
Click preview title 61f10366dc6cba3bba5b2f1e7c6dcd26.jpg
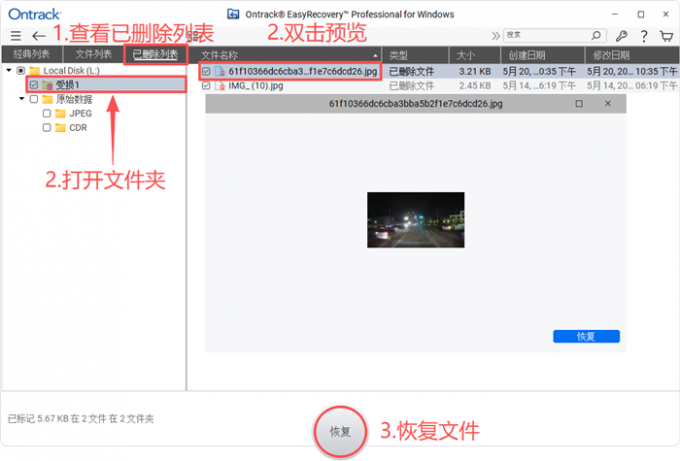415,104
